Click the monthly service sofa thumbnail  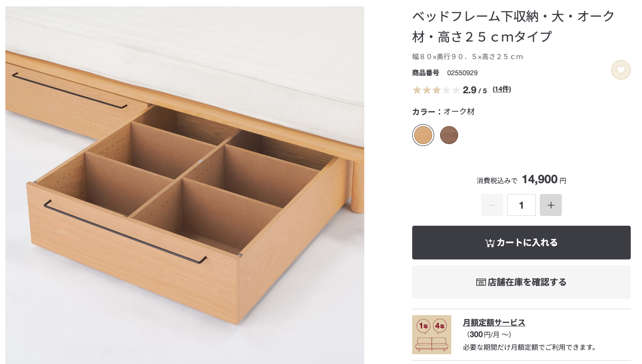[x=431, y=335]
